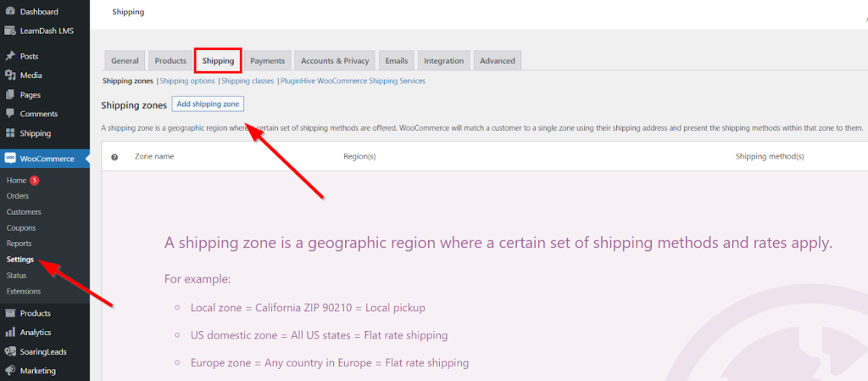Open the Payments tab
868x381 pixels.
tap(267, 61)
